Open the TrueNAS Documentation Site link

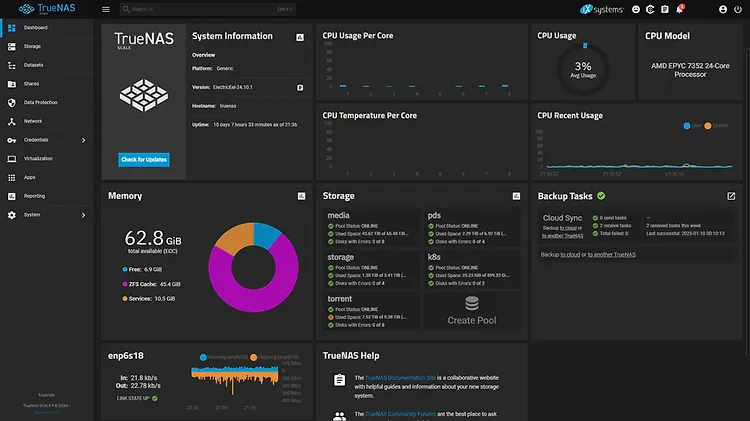coord(401,377)
